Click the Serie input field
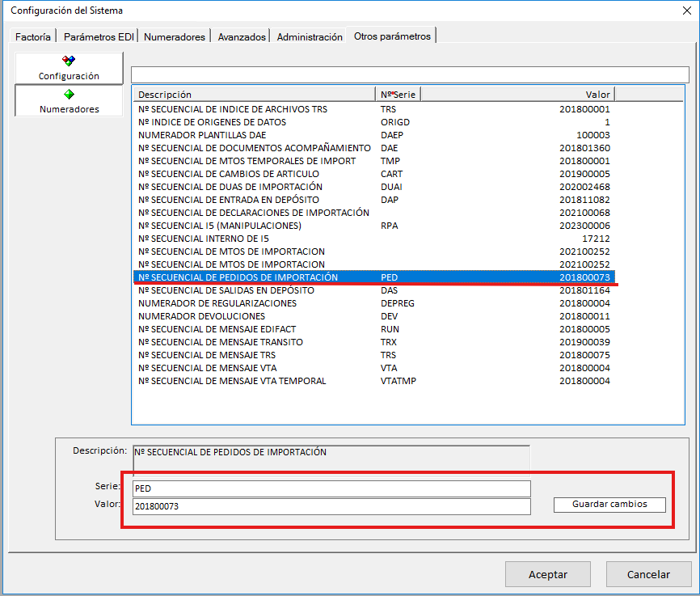Viewport: 700px width, 596px height. 331,488
